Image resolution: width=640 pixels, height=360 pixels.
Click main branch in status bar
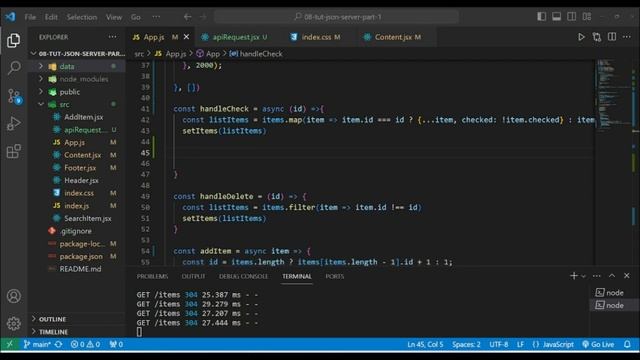pyautogui.click(x=37, y=344)
